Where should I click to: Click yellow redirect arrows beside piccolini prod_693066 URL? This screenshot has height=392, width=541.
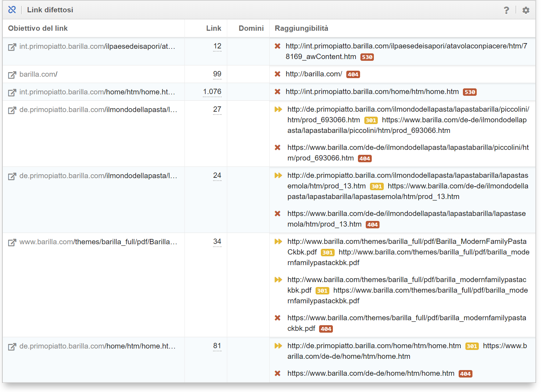(278, 109)
